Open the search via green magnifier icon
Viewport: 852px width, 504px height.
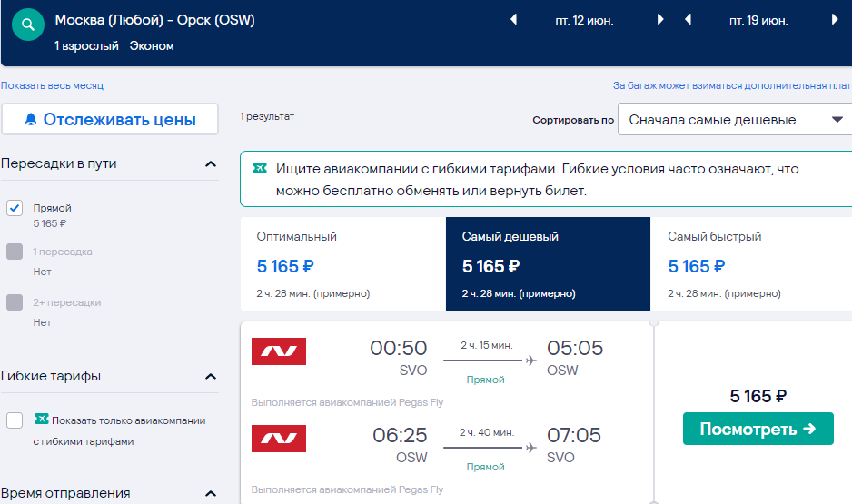click(x=28, y=25)
